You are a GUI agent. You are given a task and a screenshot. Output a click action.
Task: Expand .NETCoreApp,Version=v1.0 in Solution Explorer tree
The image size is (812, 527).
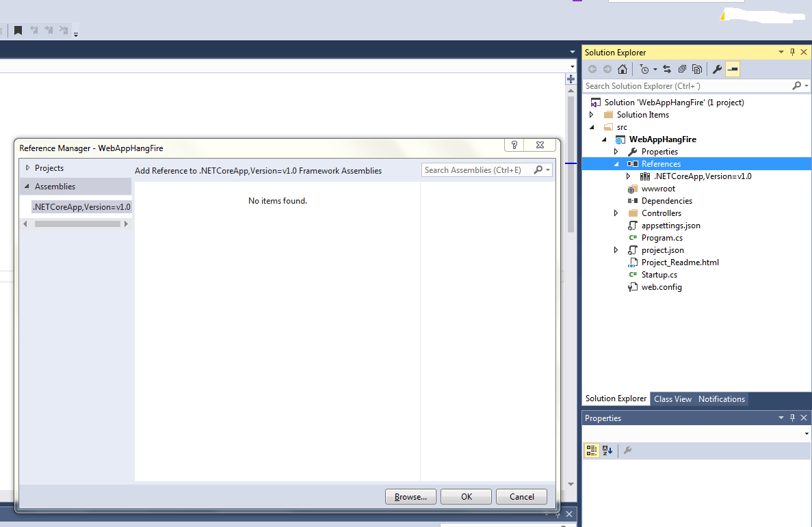coord(628,176)
